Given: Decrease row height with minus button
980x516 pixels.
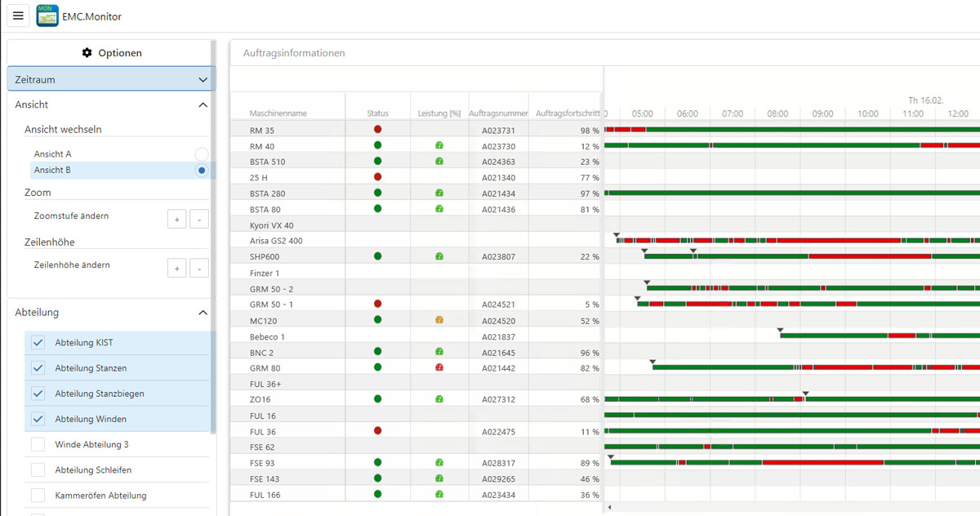Looking at the screenshot, I should tap(199, 268).
